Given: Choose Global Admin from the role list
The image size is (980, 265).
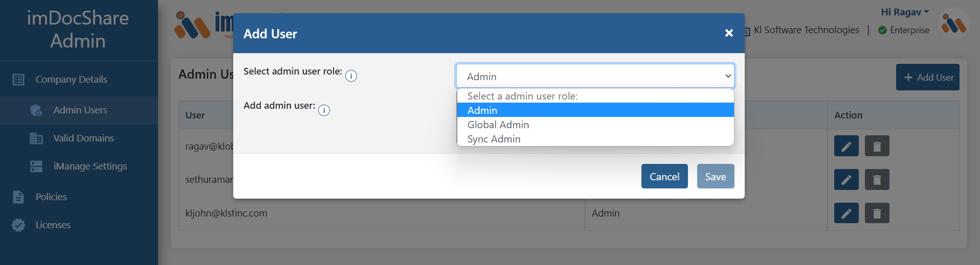Looking at the screenshot, I should 498,125.
